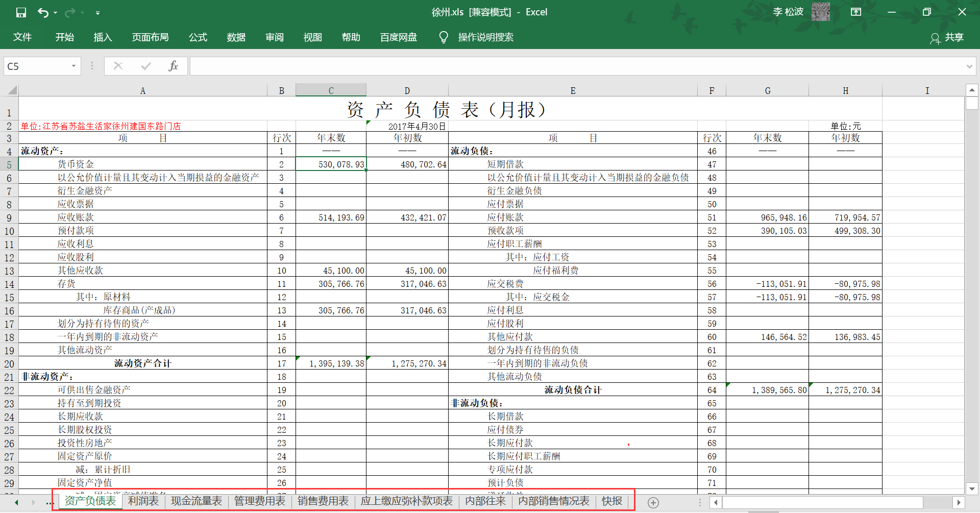Image resolution: width=980 pixels, height=513 pixels.
Task: Click the vertical scrollbar up arrow
Action: pos(972,90)
